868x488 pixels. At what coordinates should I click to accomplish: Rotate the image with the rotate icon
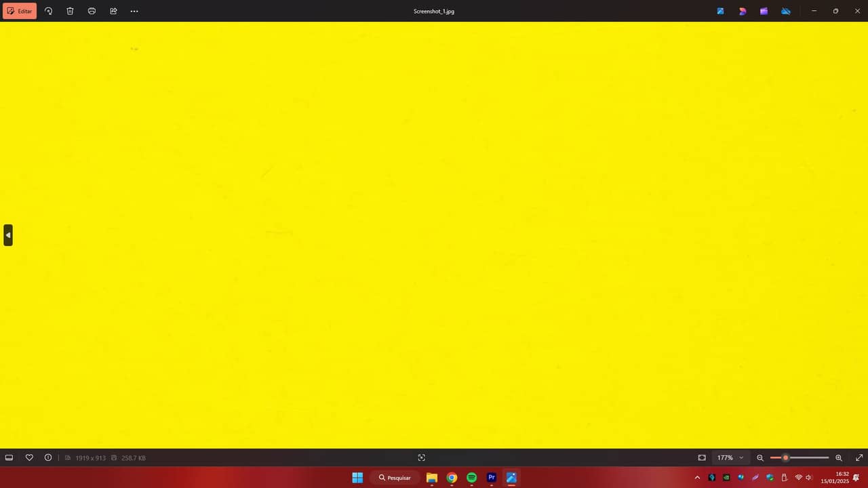[48, 11]
